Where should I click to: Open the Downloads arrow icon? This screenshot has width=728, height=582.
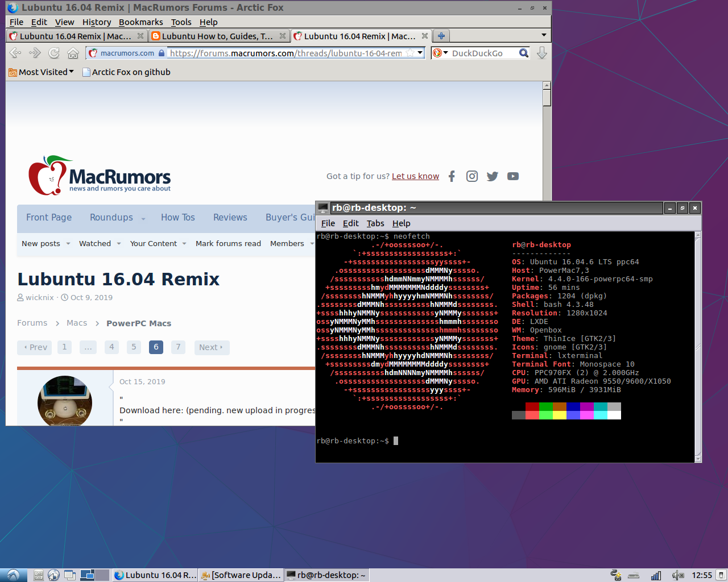541,53
